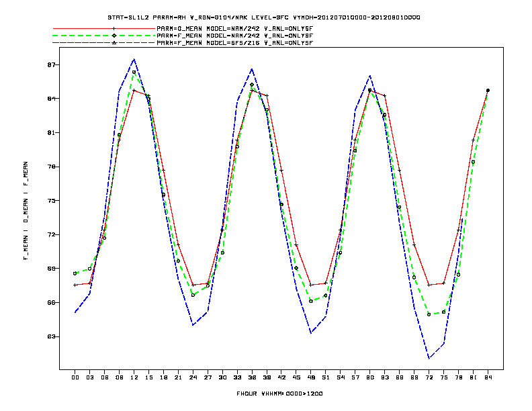This screenshot has width=532, height=411.
Task: Click the x-axis hour label 03
Action: (x=89, y=377)
